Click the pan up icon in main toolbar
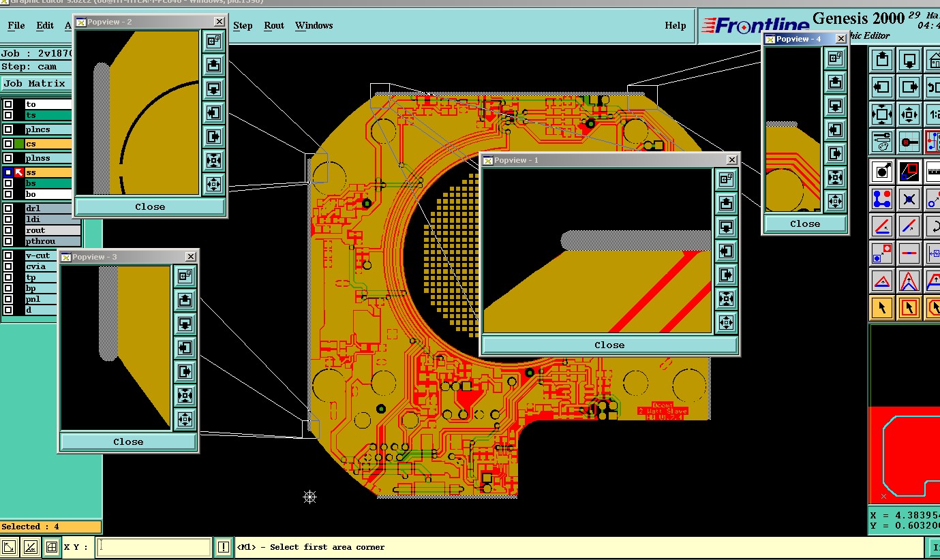The image size is (940, 560). tap(883, 60)
